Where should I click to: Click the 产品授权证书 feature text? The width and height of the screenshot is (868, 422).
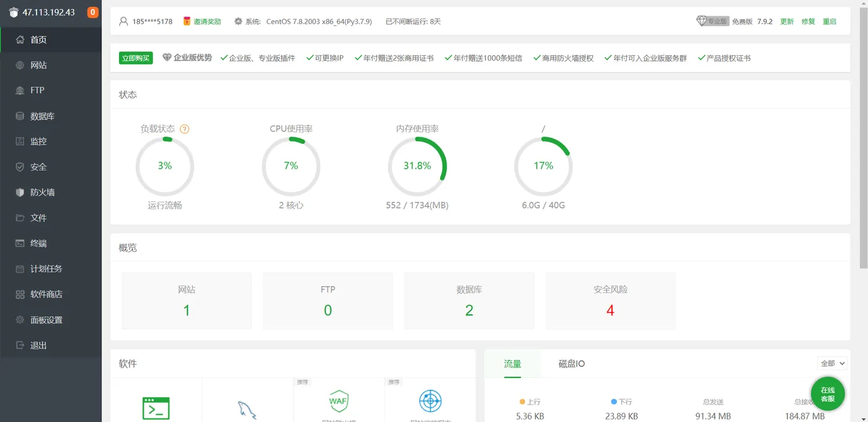[728, 58]
